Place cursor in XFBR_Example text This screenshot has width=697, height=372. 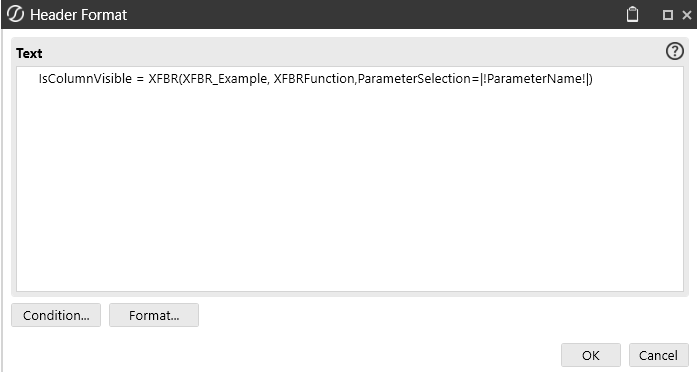point(224,79)
